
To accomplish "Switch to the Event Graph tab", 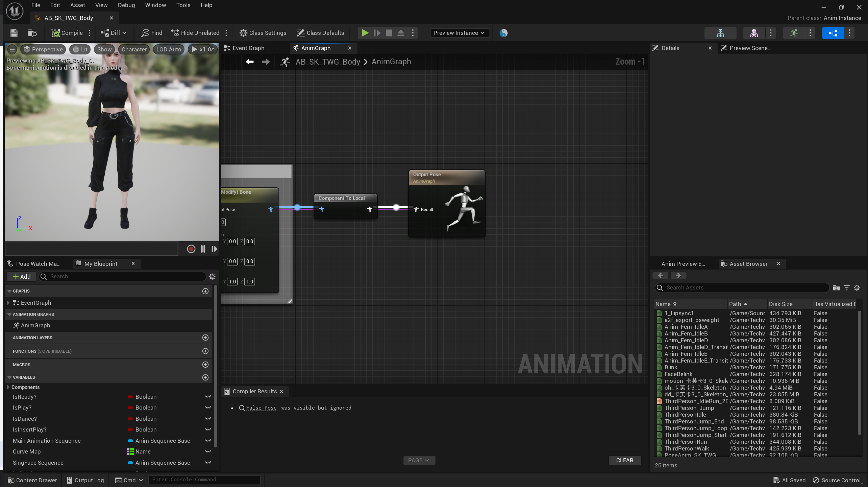I will 248,48.
